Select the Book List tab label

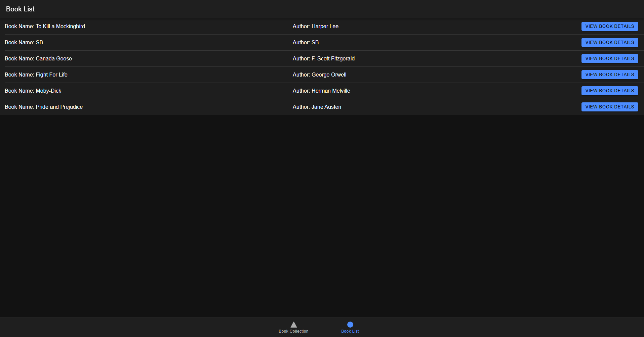[x=350, y=331]
